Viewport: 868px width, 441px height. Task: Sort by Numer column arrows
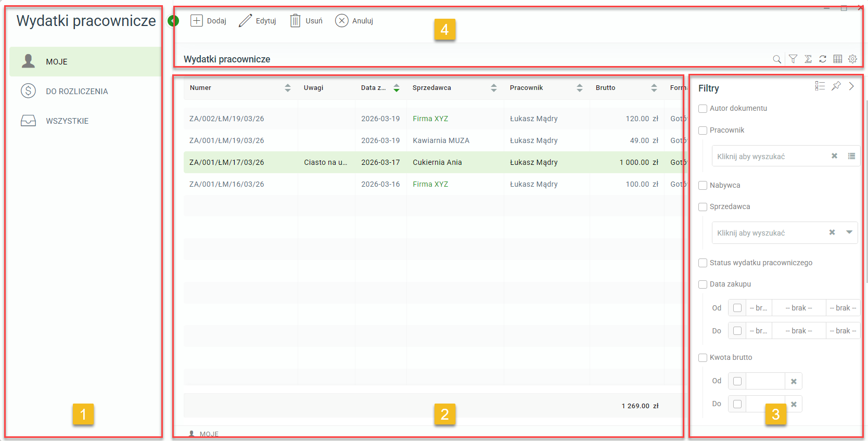coord(288,88)
